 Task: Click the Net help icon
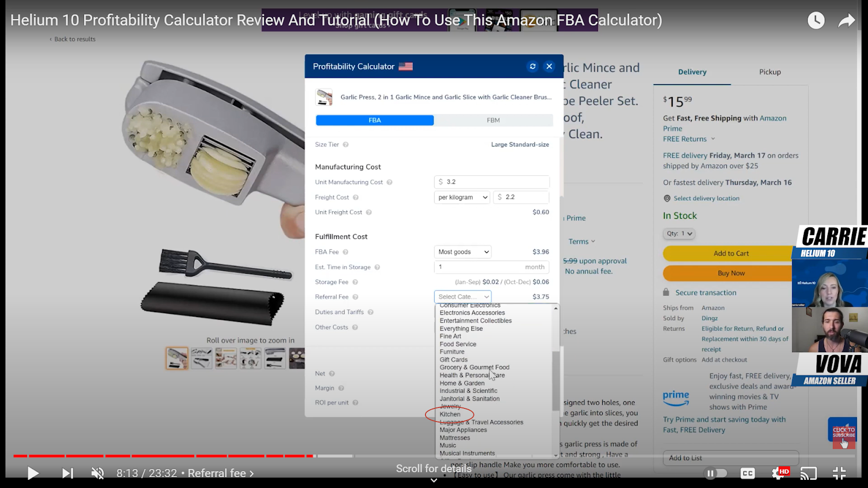click(x=332, y=373)
